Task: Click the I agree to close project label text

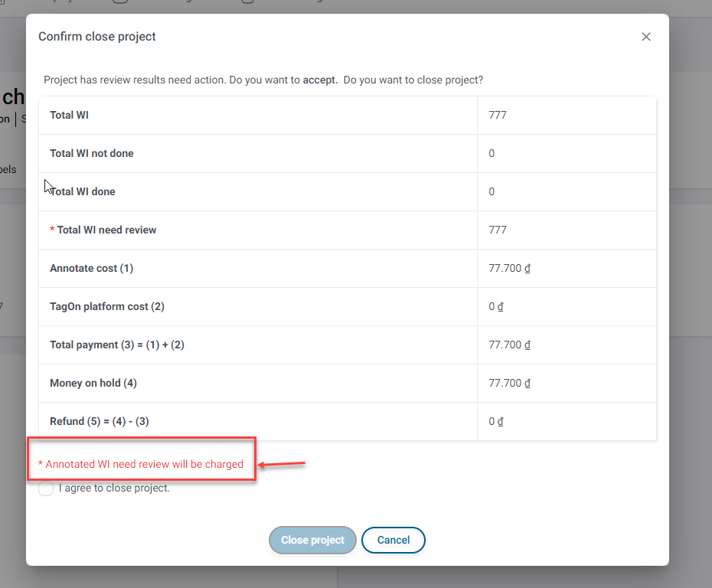Action: pos(114,488)
